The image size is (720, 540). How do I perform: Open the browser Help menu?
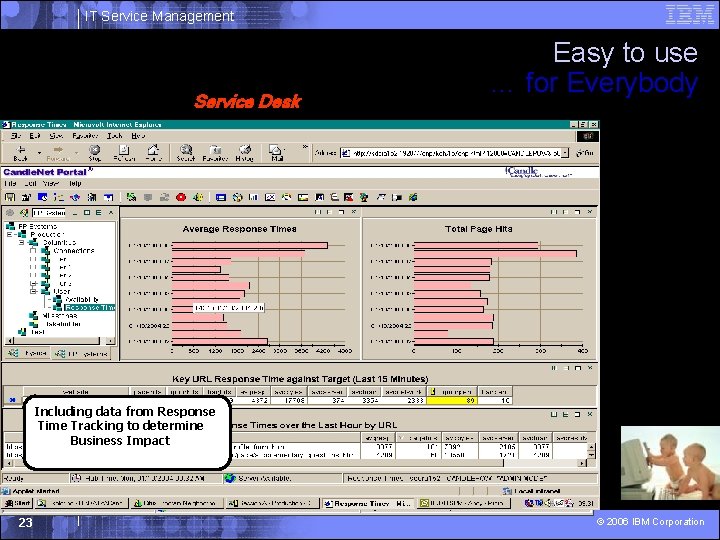tap(138, 136)
